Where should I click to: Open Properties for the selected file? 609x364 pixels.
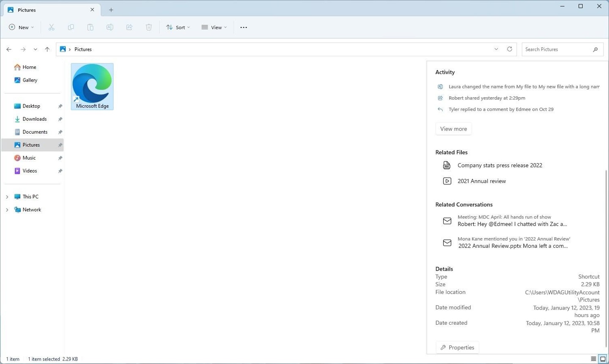point(457,347)
